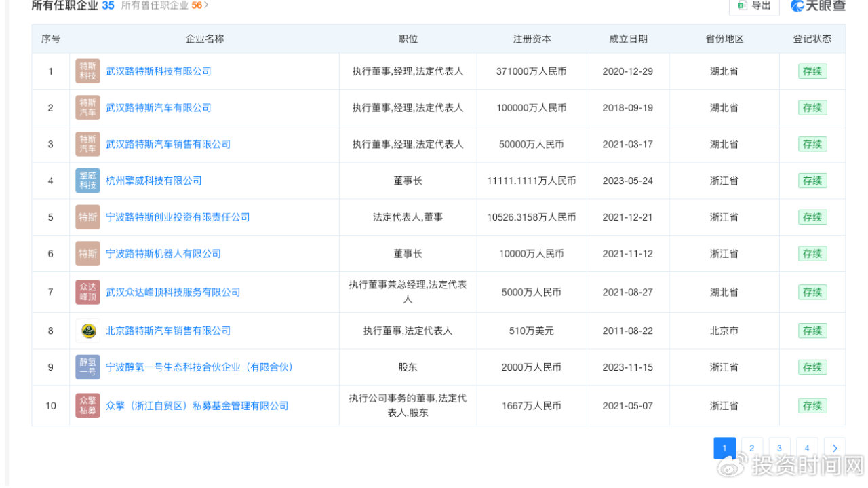The image size is (868, 488).
Task: Click date cell 2018-09-19
Action: [x=628, y=108]
